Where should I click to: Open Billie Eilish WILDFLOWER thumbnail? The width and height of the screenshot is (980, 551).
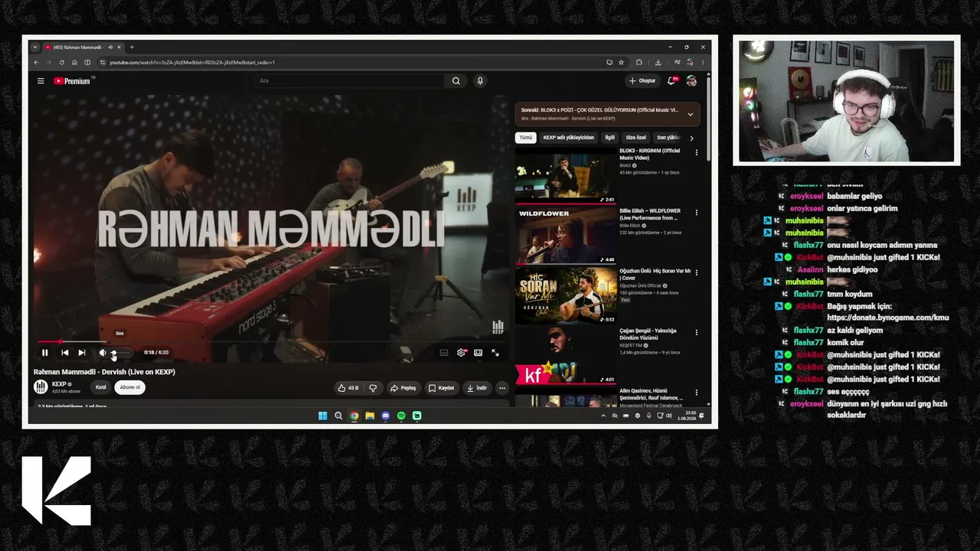point(566,236)
